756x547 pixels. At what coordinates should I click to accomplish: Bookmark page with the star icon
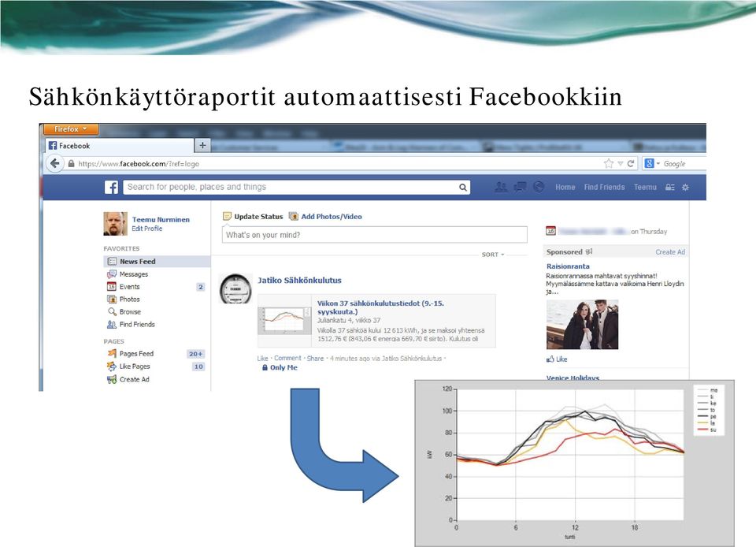click(x=609, y=163)
